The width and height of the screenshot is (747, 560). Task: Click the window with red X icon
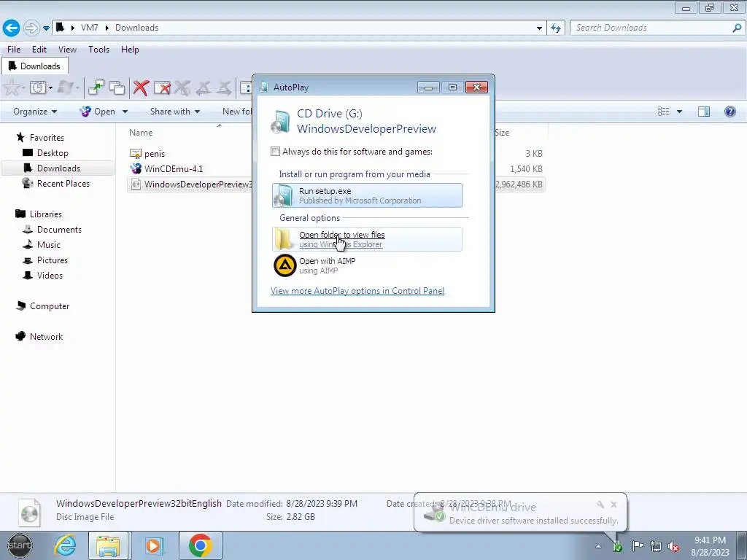pyautogui.click(x=162, y=87)
